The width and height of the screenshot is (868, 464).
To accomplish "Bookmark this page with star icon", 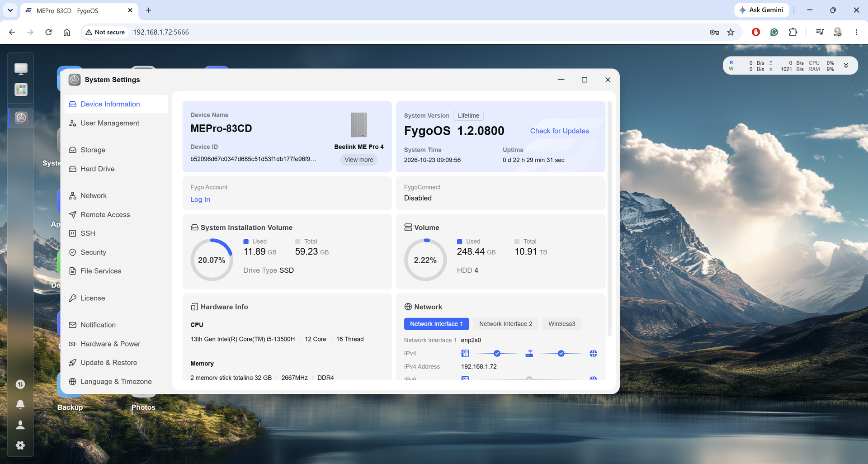I will click(x=731, y=32).
